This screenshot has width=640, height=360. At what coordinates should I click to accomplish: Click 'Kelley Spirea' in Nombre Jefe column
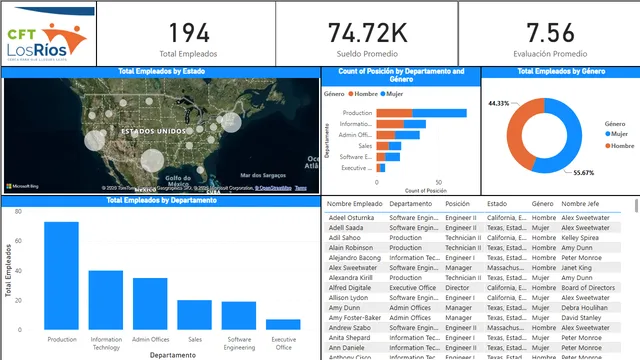[580, 238]
